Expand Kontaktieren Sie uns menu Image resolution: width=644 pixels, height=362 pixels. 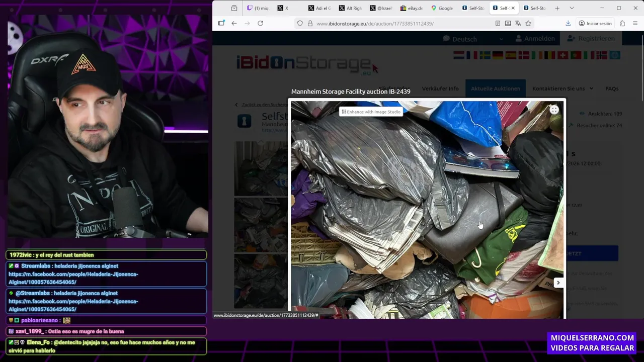click(x=562, y=88)
